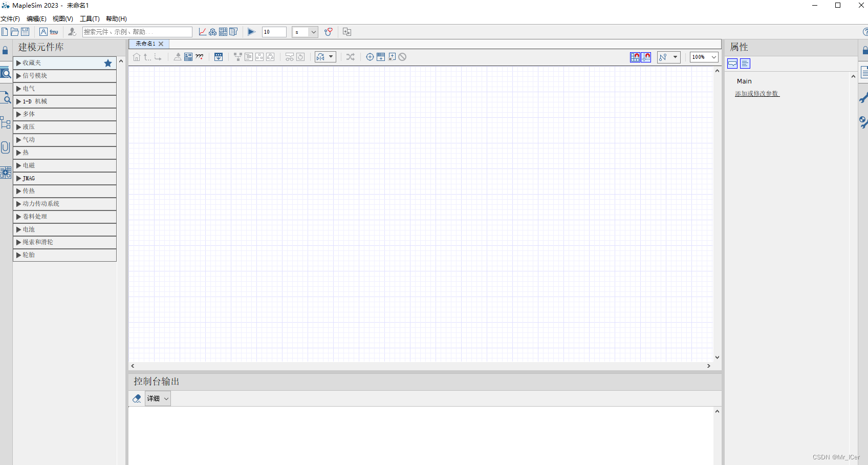Click the paperclip attachments sidebar icon
Screen dimensions: 868x465
[x=5, y=147]
